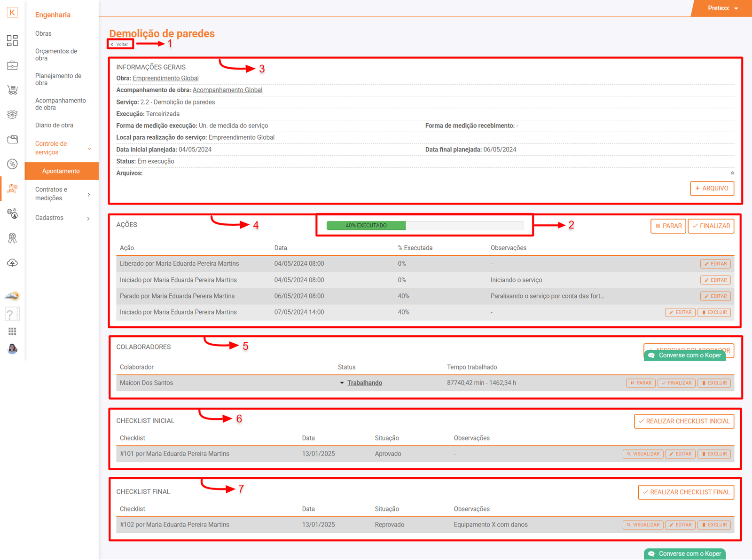This screenshot has width=752, height=560.
Task: Open the help question mark icon
Action: click(11, 314)
